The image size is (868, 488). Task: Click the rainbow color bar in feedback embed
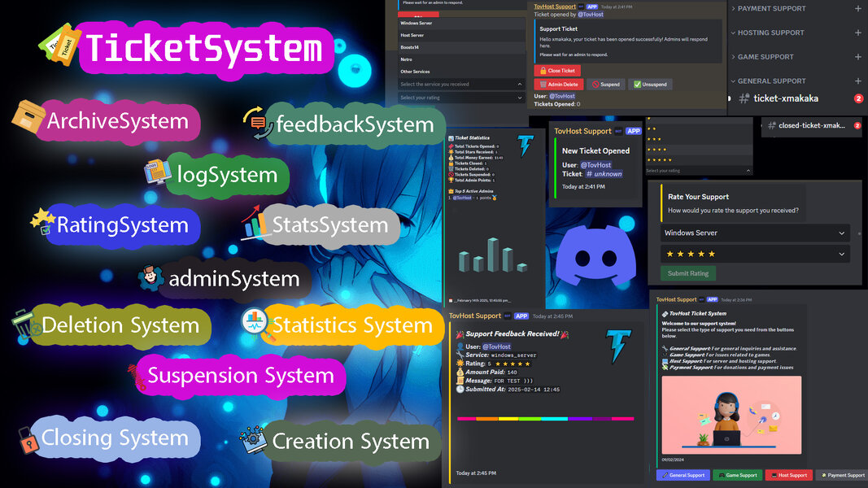(545, 419)
